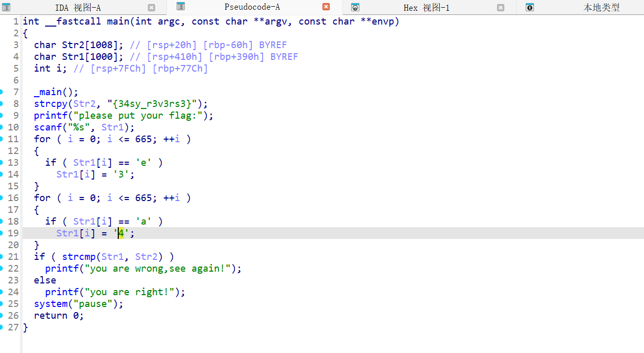Close the Hex 视图-1 tab
This screenshot has height=353, width=644.
(x=501, y=8)
